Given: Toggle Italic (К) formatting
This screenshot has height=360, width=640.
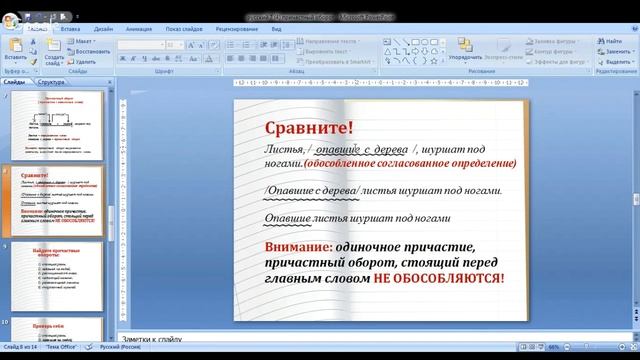Looking at the screenshot, I should pos(133,59).
